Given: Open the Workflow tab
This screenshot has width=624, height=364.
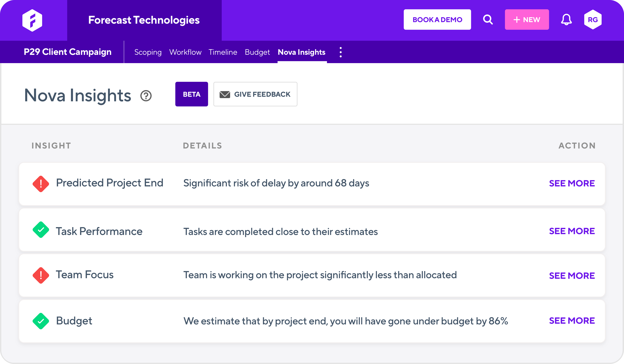Looking at the screenshot, I should click(x=185, y=52).
